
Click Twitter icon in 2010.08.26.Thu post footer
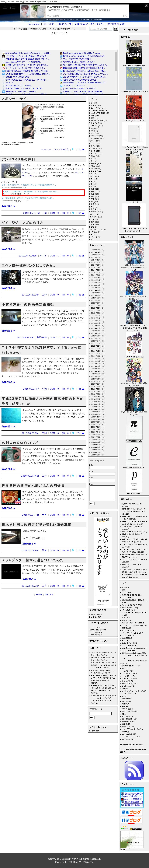(73, 433)
